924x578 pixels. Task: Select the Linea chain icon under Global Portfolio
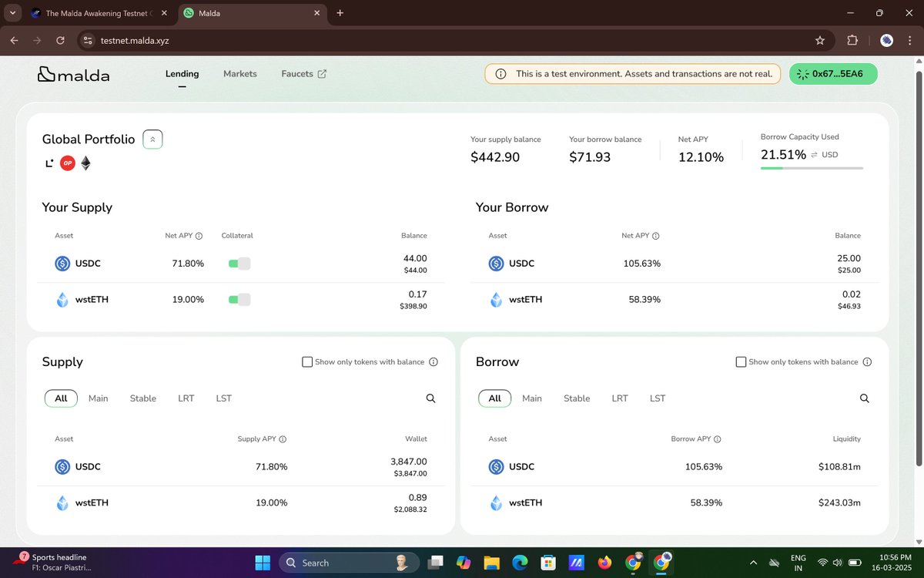[49, 163]
